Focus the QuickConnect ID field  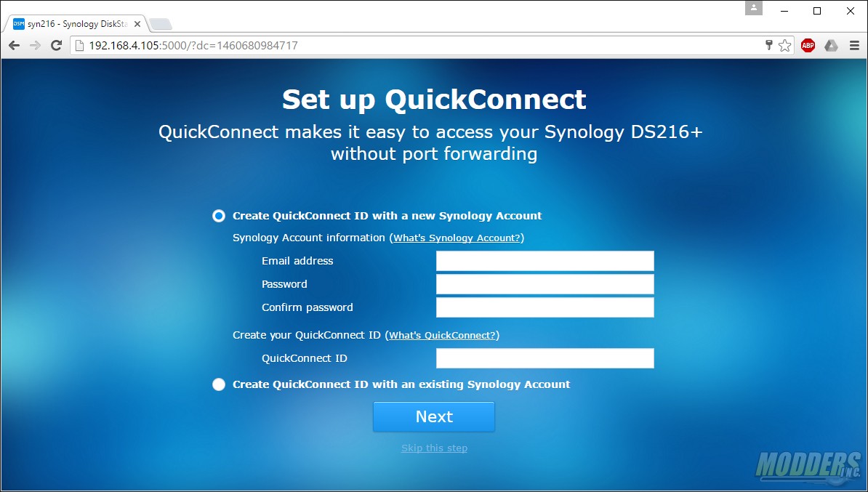[544, 358]
